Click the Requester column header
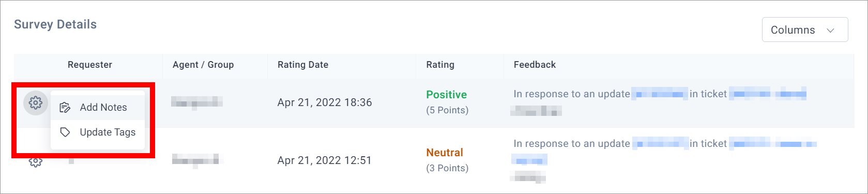868x194 pixels. click(90, 65)
